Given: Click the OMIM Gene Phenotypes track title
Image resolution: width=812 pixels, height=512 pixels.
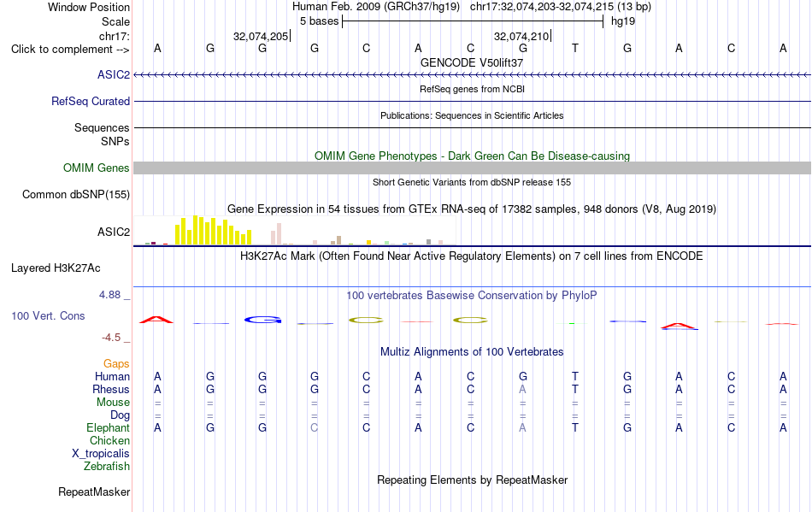Looking at the screenshot, I should coord(472,156).
